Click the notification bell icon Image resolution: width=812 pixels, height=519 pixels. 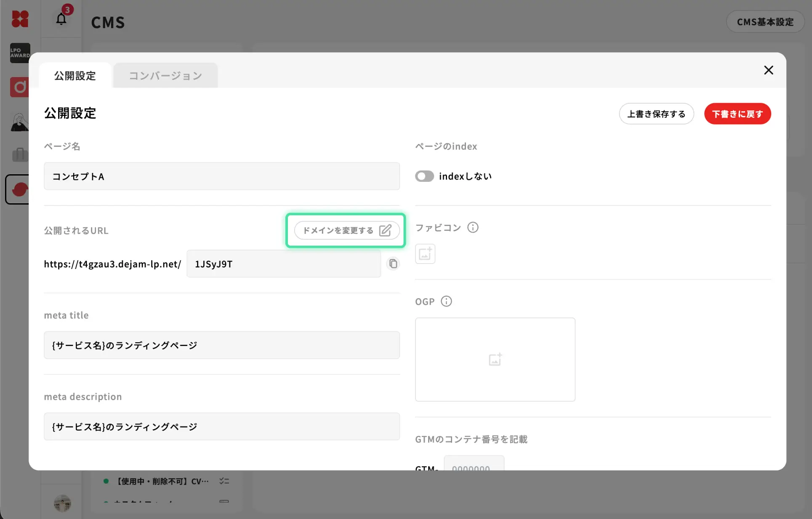[61, 19]
